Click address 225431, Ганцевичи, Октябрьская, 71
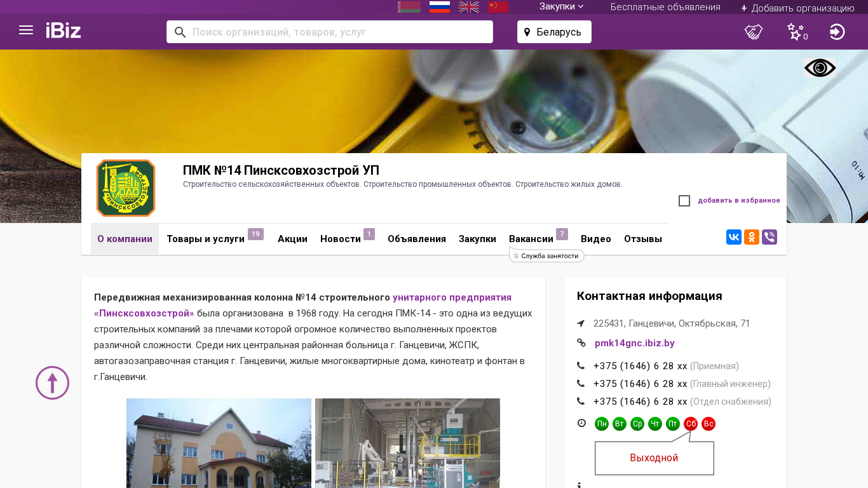 (x=672, y=323)
